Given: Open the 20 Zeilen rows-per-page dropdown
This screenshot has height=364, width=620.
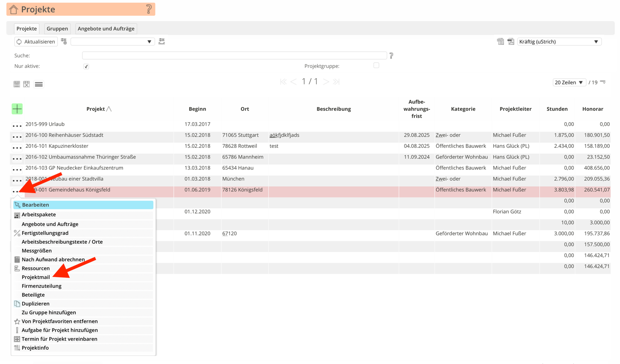Looking at the screenshot, I should coord(569,82).
